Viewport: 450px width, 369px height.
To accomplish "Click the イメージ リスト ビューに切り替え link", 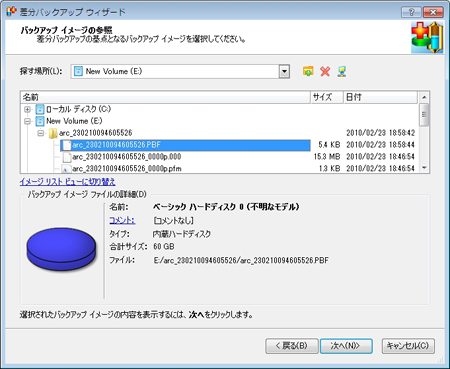I will [x=67, y=182].
